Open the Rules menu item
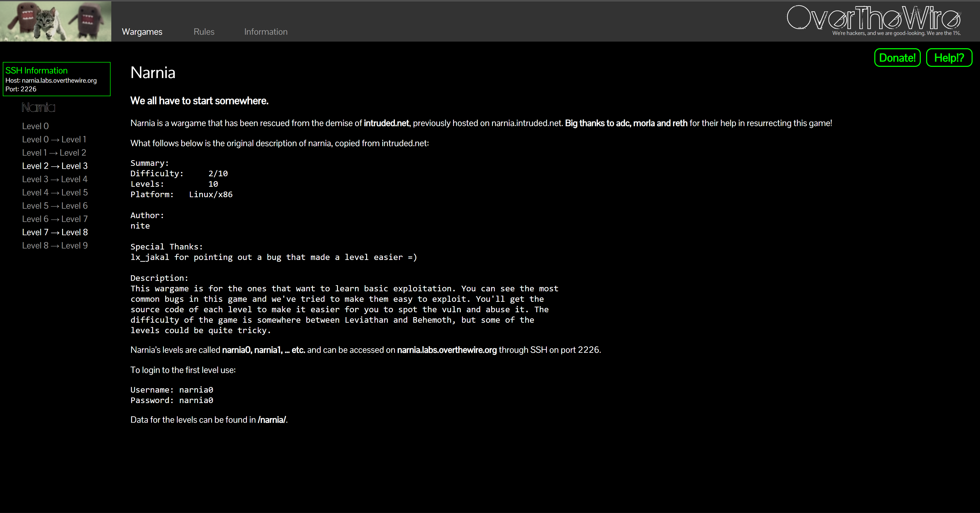The height and width of the screenshot is (513, 980). pyautogui.click(x=204, y=32)
